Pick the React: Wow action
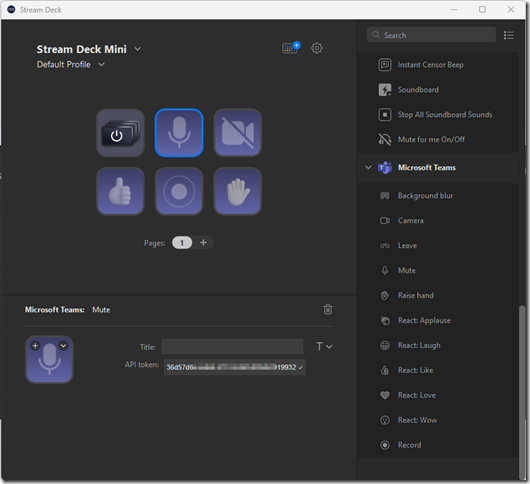 437,420
